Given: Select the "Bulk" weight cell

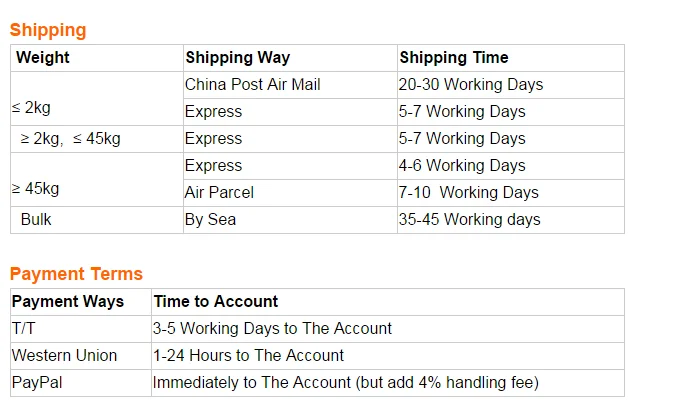Looking at the screenshot, I should (x=36, y=220).
